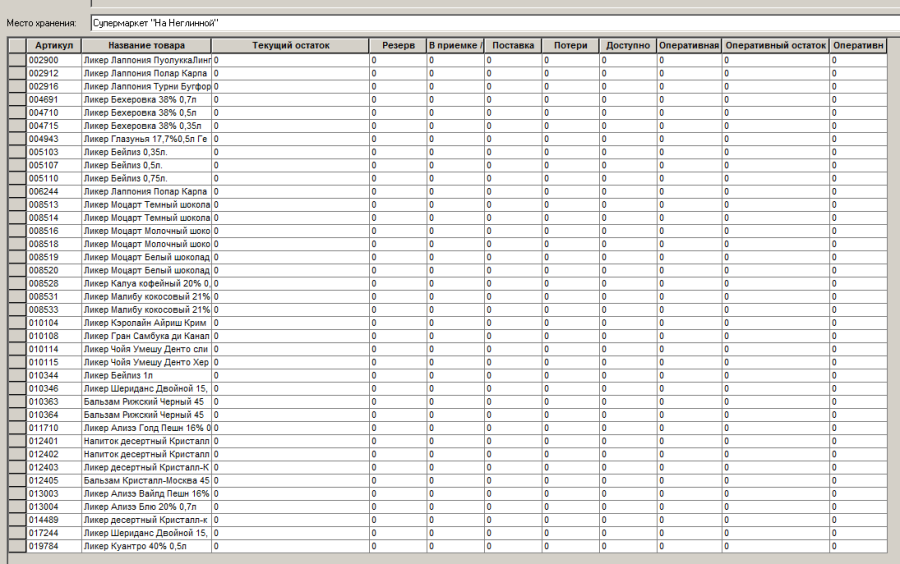Image resolution: width=900 pixels, height=564 pixels.
Task: Select article cell 008528
Action: (54, 283)
